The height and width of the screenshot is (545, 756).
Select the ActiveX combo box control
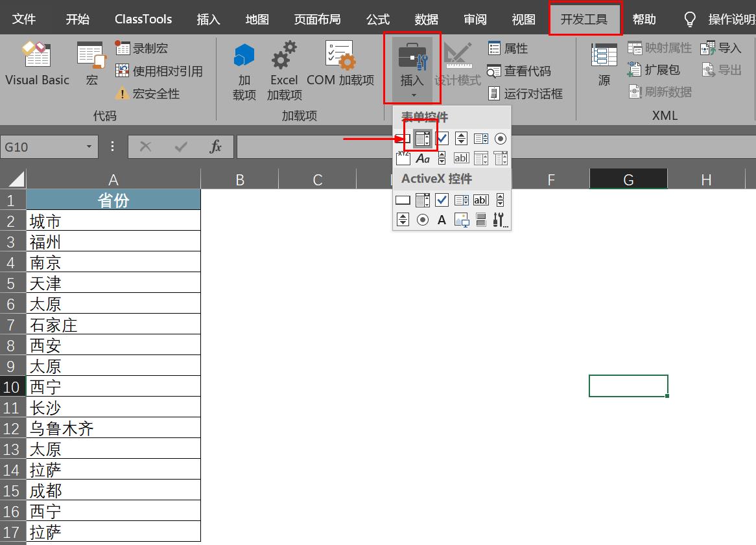click(422, 200)
